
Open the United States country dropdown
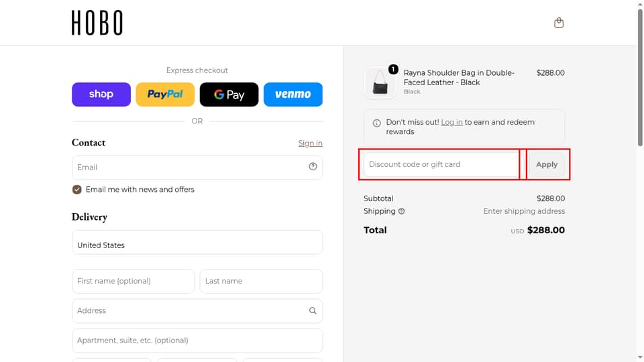point(197,242)
